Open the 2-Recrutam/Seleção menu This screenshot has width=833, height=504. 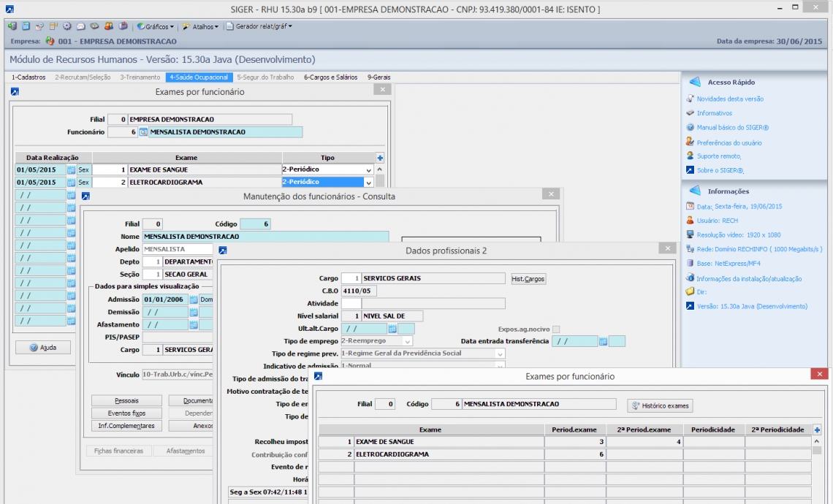[x=83, y=77]
